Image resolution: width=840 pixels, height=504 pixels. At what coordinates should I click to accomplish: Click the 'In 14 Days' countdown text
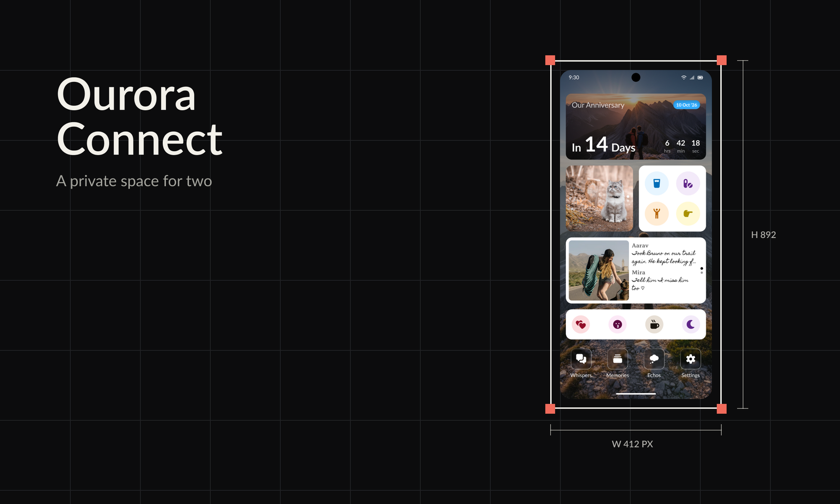point(604,145)
